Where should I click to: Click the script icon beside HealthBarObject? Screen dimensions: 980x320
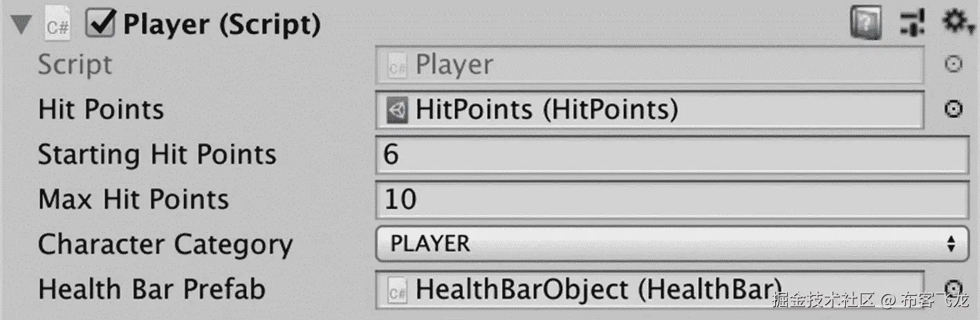[397, 291]
